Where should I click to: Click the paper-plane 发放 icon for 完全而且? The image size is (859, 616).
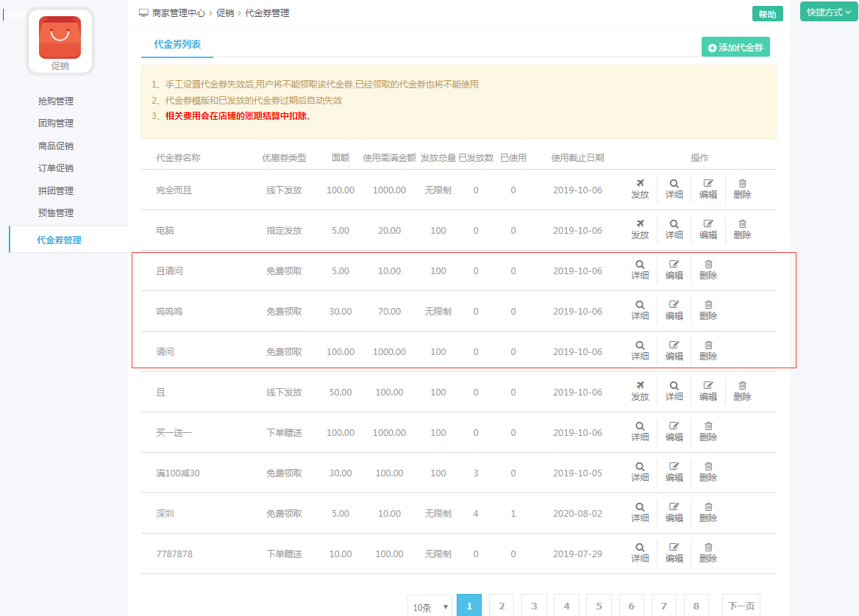tap(640, 189)
